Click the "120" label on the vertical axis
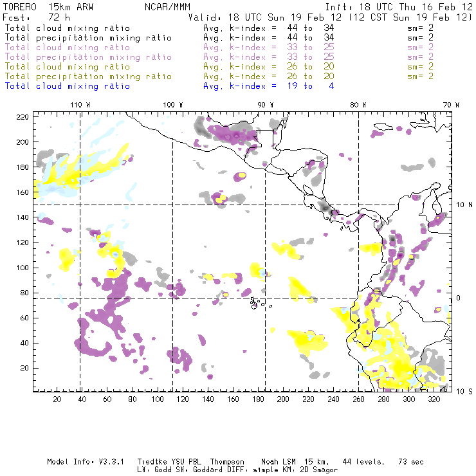This screenshot has height=476, width=476. click(x=23, y=243)
